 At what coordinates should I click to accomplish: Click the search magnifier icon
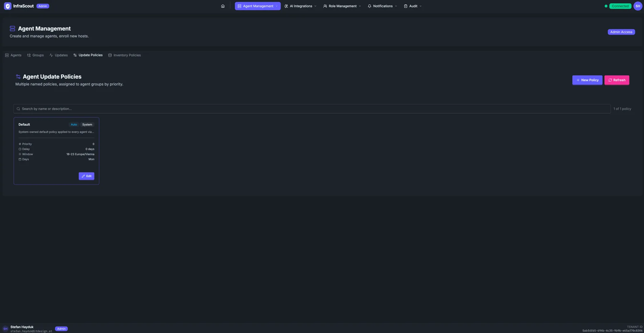coord(18,109)
